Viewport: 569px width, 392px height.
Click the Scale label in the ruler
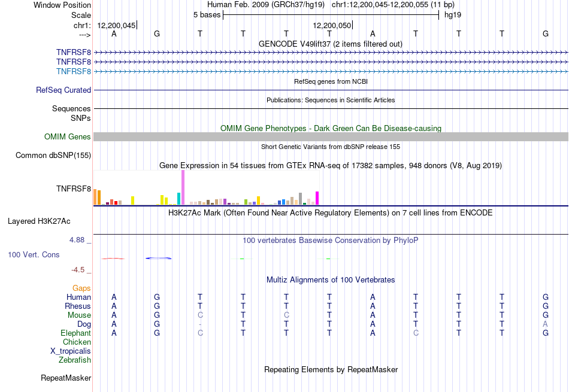81,15
